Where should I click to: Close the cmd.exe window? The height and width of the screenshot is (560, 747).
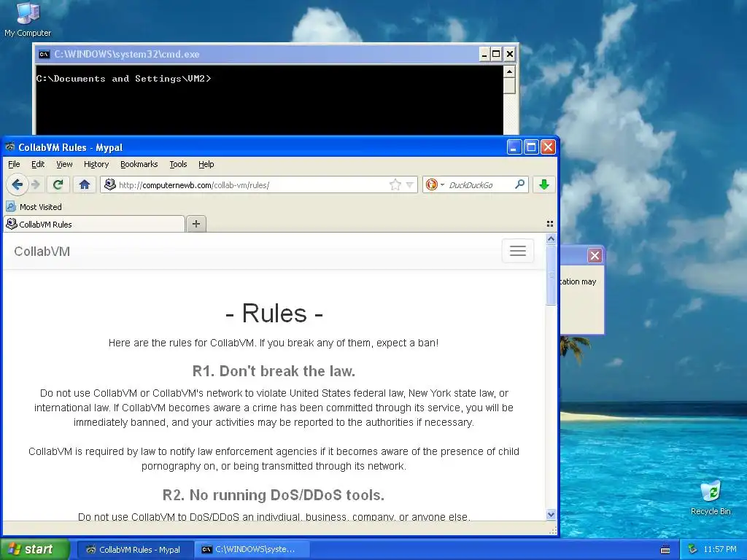pos(509,54)
